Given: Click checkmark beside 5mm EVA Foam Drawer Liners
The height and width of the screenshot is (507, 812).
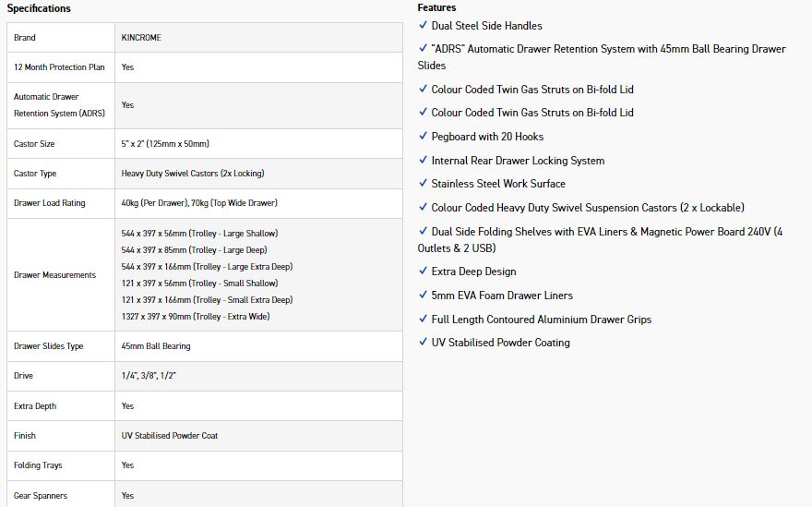Looking at the screenshot, I should (423, 295).
